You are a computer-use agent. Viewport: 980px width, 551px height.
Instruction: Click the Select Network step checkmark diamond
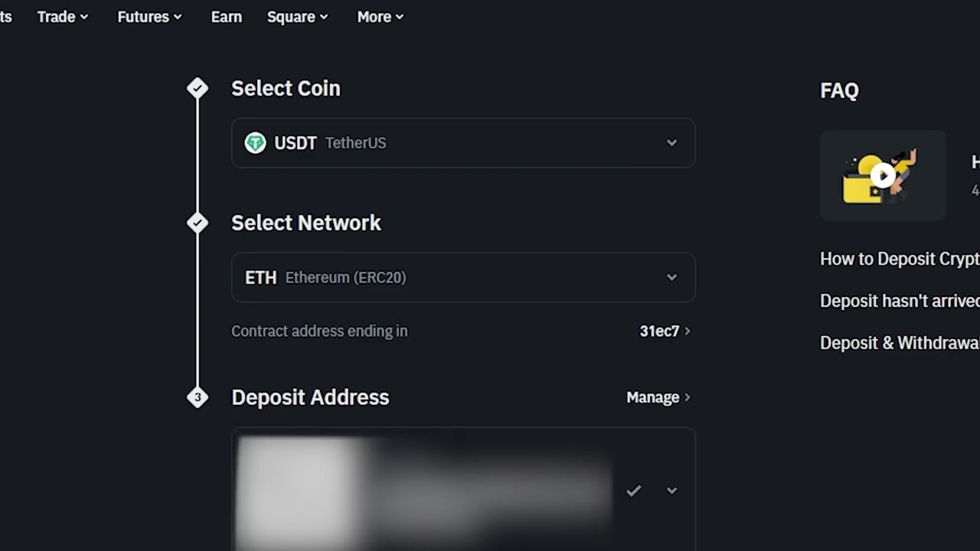pos(198,223)
